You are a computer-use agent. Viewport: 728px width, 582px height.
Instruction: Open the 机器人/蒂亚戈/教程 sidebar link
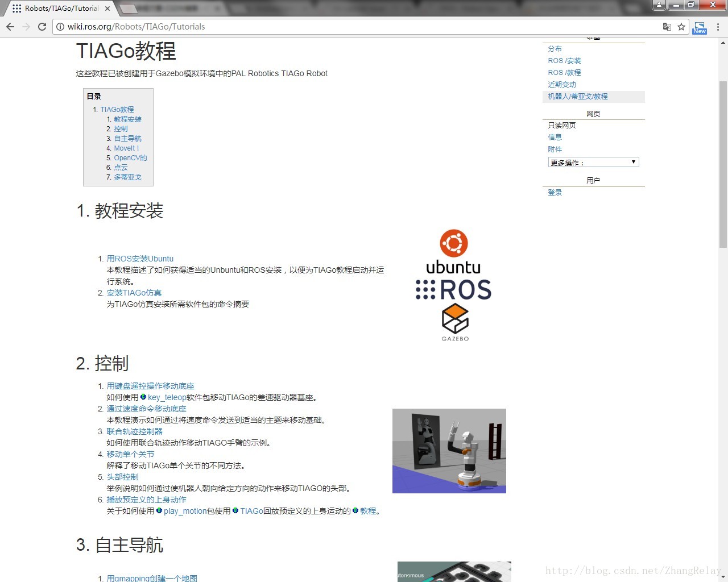pyautogui.click(x=578, y=97)
